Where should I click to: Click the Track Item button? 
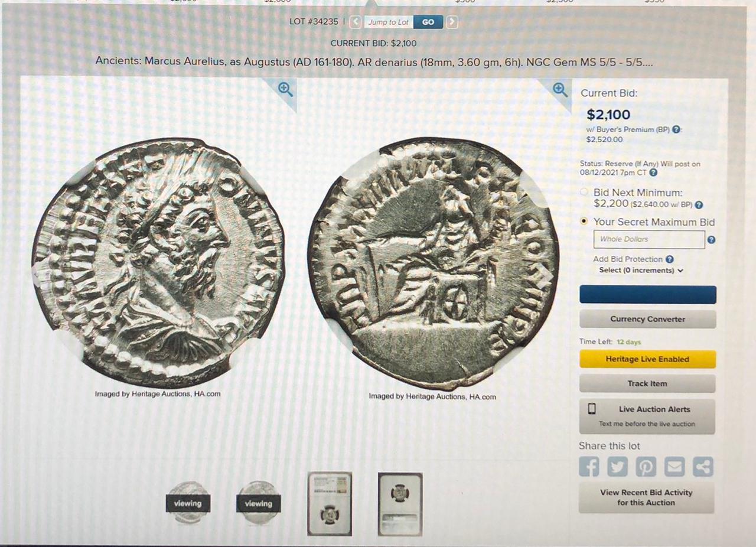[x=647, y=383]
